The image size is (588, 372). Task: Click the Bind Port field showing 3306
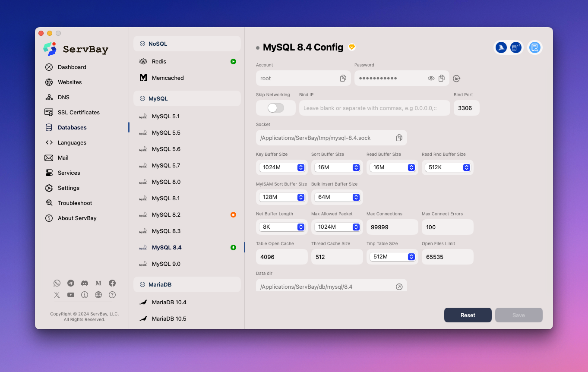click(467, 108)
